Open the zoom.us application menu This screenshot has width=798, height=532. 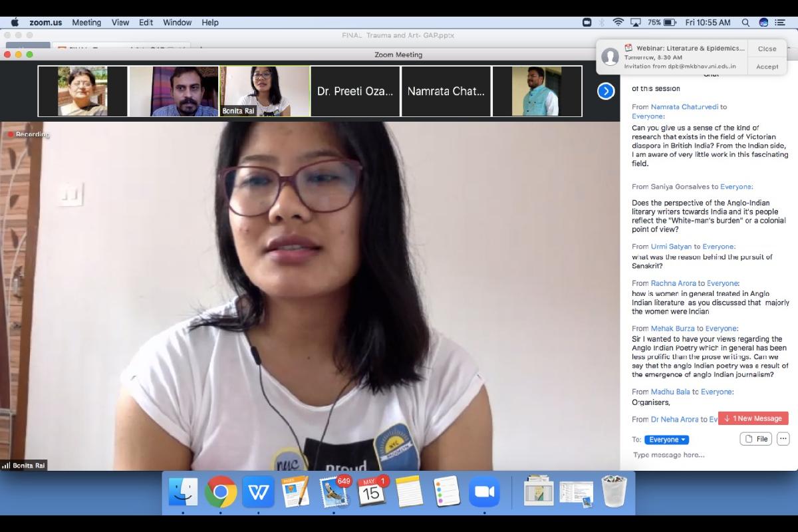coord(46,22)
